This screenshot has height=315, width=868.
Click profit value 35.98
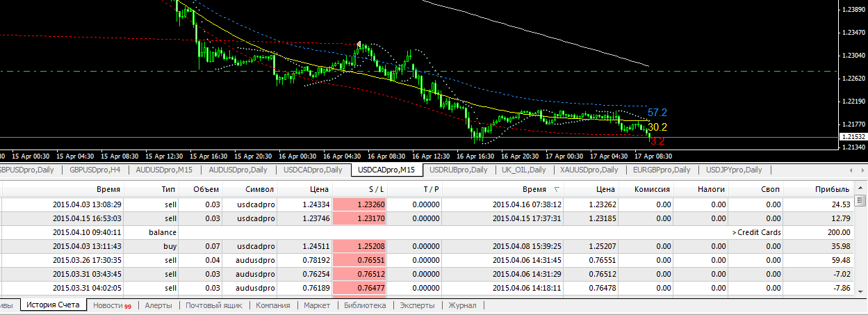pos(841,246)
